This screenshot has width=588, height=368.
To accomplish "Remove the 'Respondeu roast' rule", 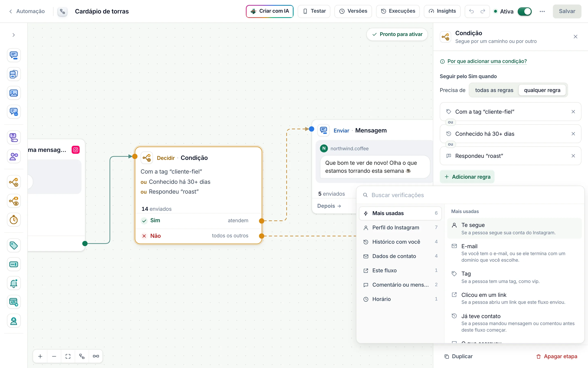I will point(573,156).
